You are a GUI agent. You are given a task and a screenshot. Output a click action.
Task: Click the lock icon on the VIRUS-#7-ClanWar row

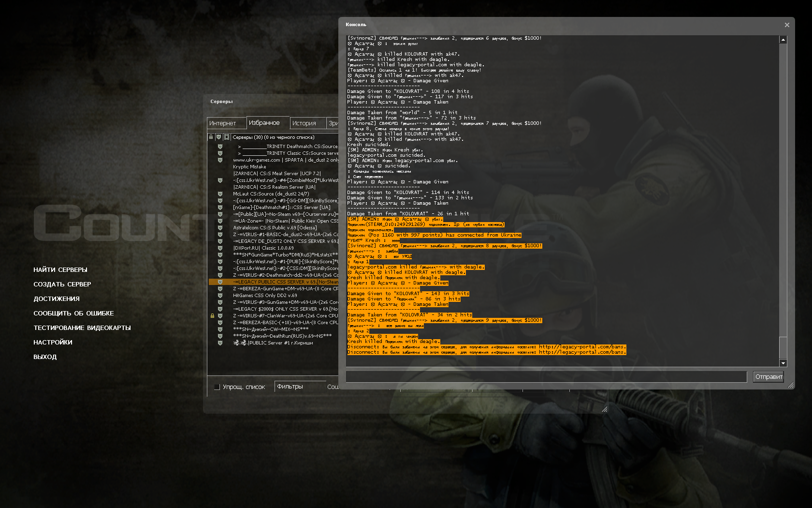click(x=212, y=316)
